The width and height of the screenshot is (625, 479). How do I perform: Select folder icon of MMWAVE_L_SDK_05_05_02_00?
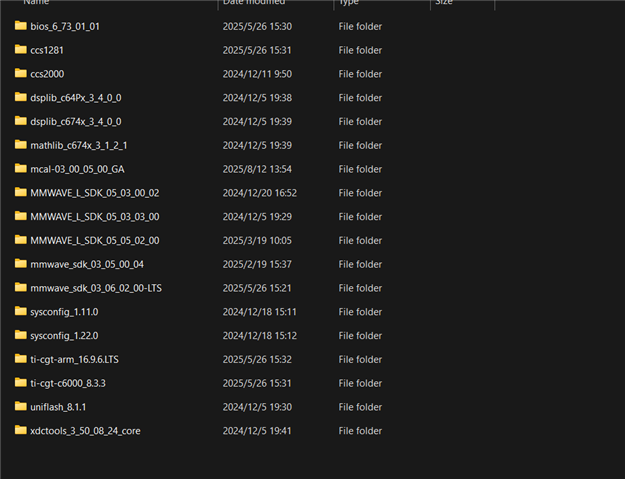click(x=21, y=240)
